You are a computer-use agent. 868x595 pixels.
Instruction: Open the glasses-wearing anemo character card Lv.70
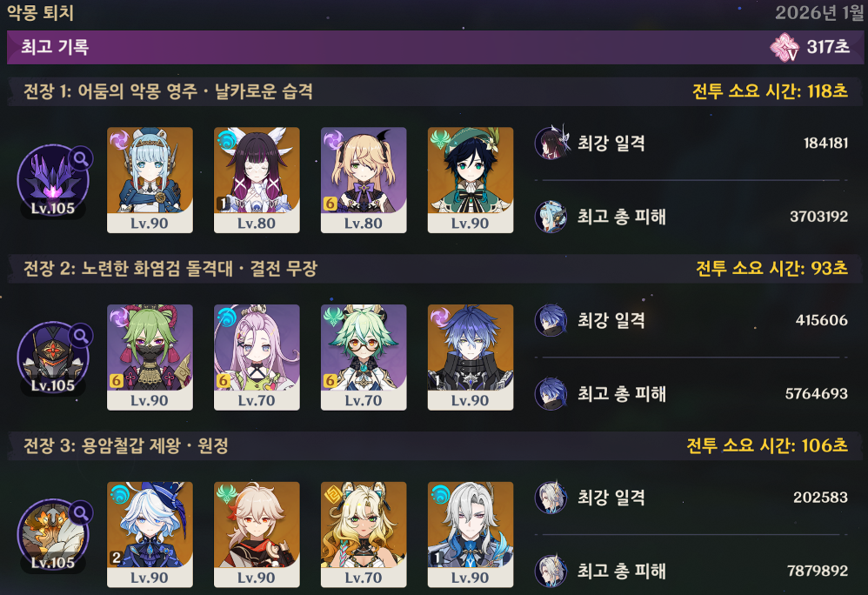coord(364,357)
